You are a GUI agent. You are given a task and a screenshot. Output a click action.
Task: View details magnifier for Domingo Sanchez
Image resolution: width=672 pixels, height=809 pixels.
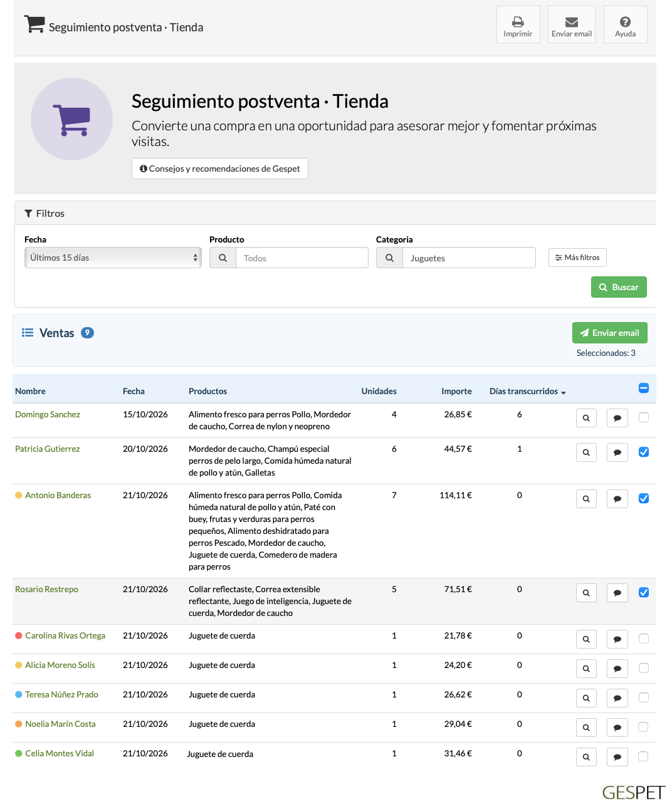[586, 418]
